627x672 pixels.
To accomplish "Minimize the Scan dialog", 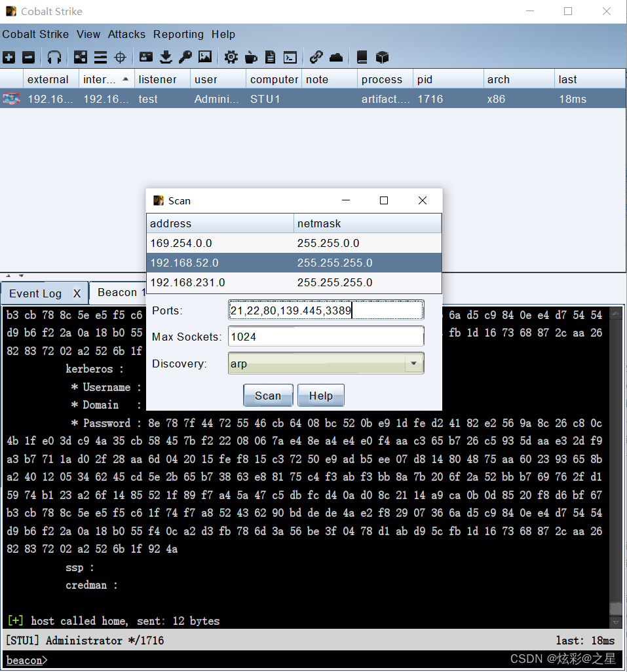I will (346, 200).
